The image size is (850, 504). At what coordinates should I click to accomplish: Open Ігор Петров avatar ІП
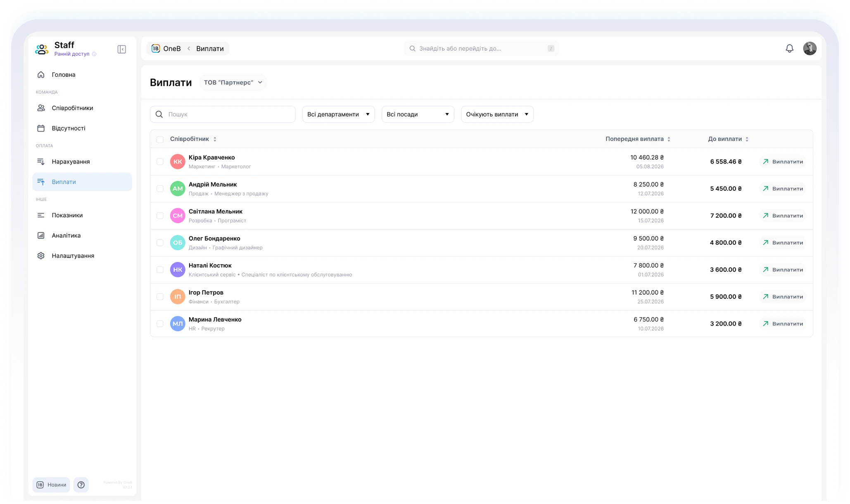[178, 297]
